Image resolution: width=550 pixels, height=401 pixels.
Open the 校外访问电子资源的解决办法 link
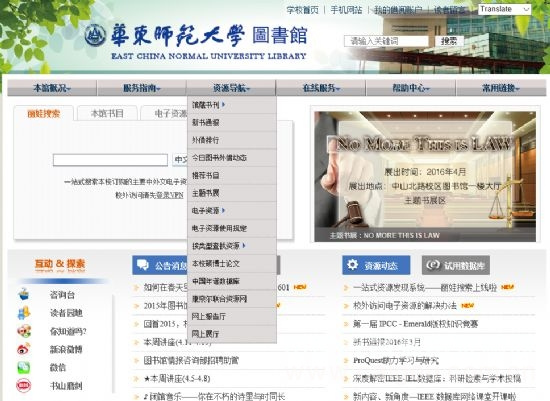405,306
